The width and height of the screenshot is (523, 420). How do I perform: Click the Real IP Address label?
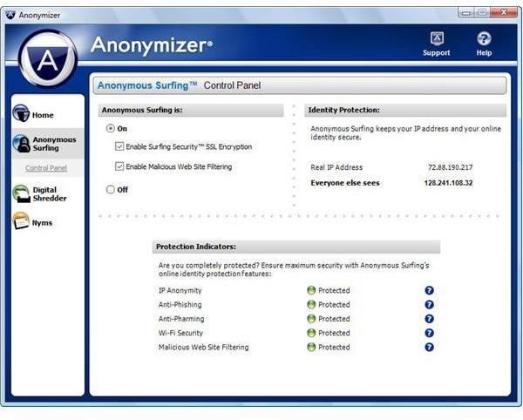click(x=336, y=167)
